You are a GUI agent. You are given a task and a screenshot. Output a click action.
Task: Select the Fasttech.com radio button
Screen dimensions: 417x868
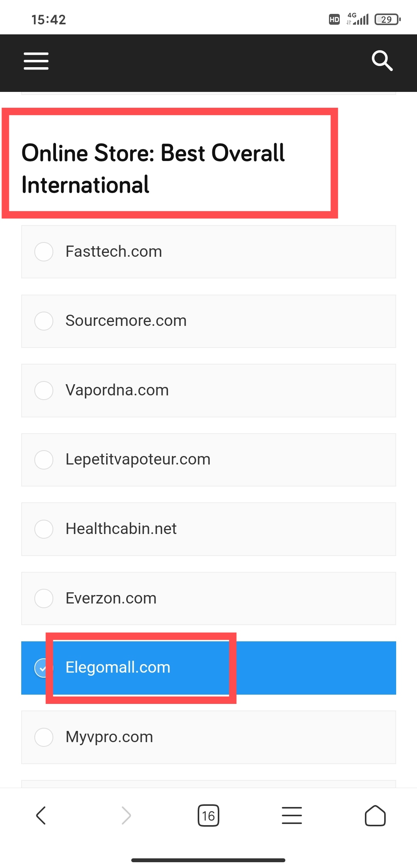[x=44, y=252]
